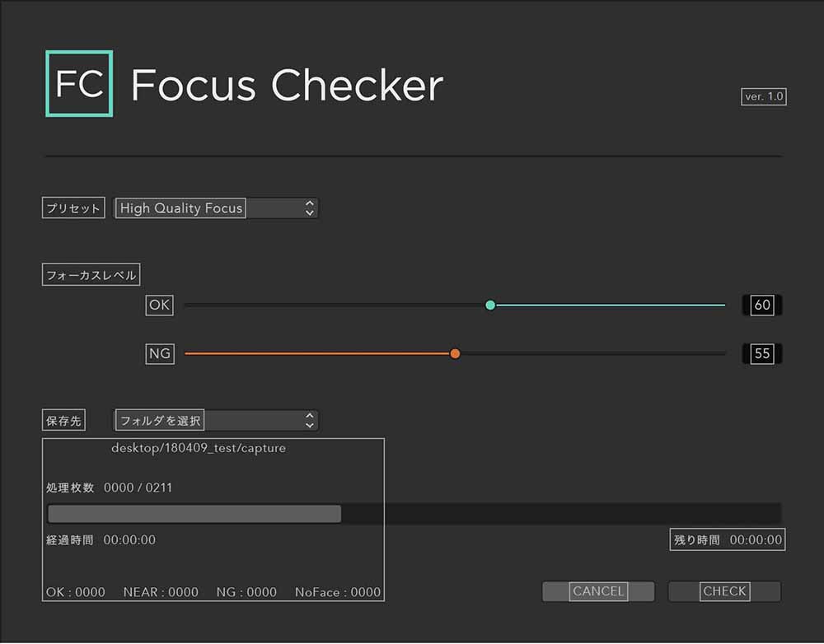Click the processing progress bar
The height and width of the screenshot is (644, 824).
tap(414, 513)
